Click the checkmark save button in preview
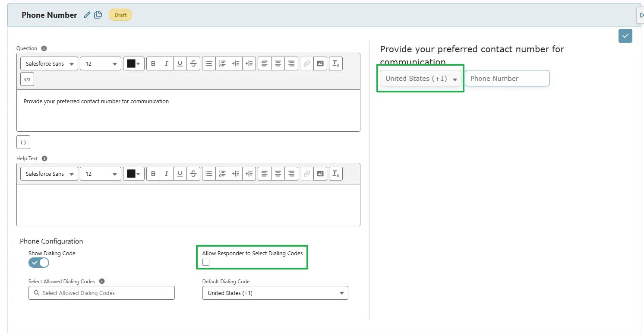Screen dimensions: 644x336 (x=625, y=36)
